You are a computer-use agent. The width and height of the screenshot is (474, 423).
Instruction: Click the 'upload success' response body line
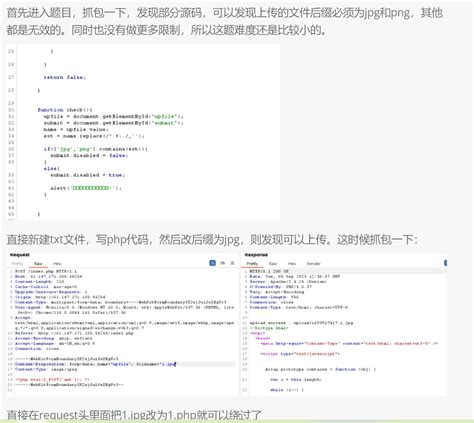301,323
